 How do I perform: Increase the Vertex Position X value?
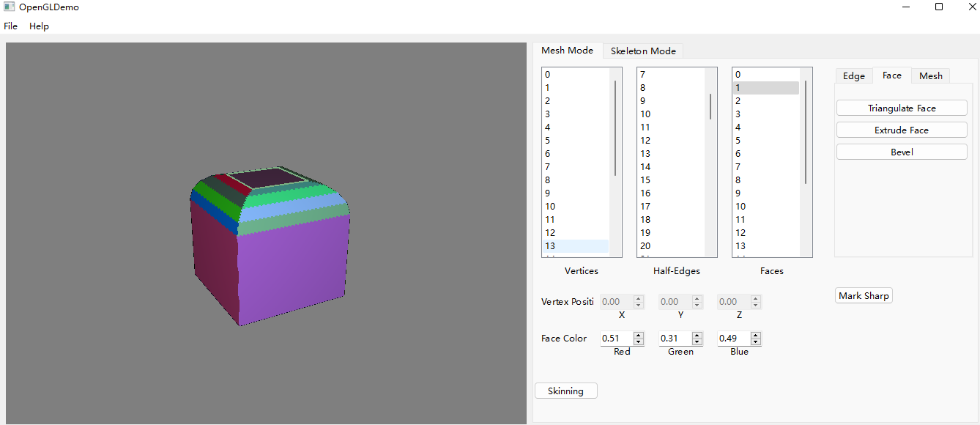pyautogui.click(x=637, y=297)
